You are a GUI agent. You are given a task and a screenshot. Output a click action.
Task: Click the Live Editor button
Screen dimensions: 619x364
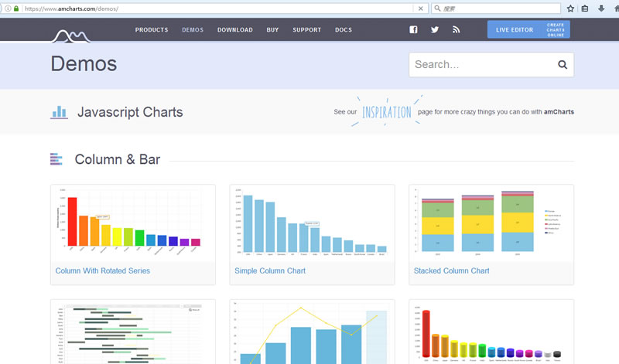(x=515, y=30)
